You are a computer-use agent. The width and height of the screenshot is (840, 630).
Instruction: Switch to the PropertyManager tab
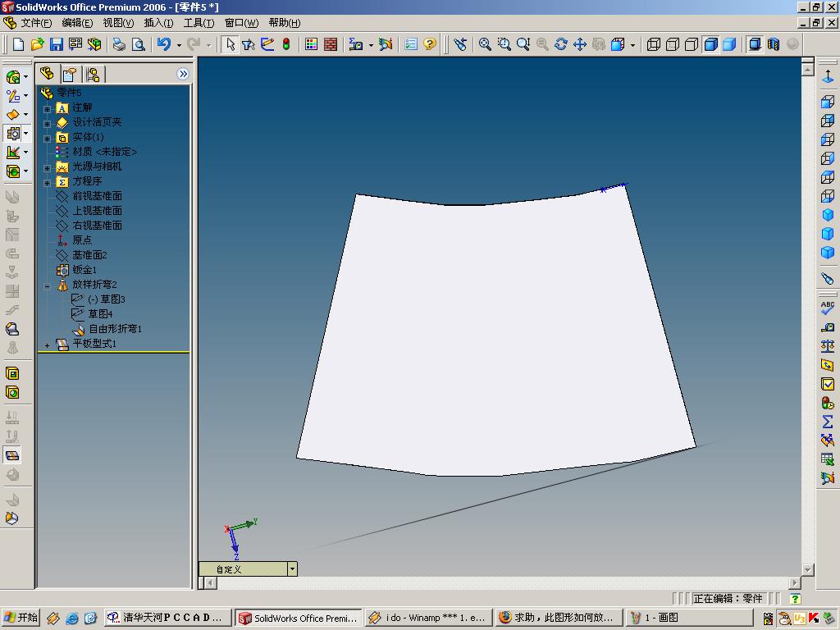coord(70,74)
